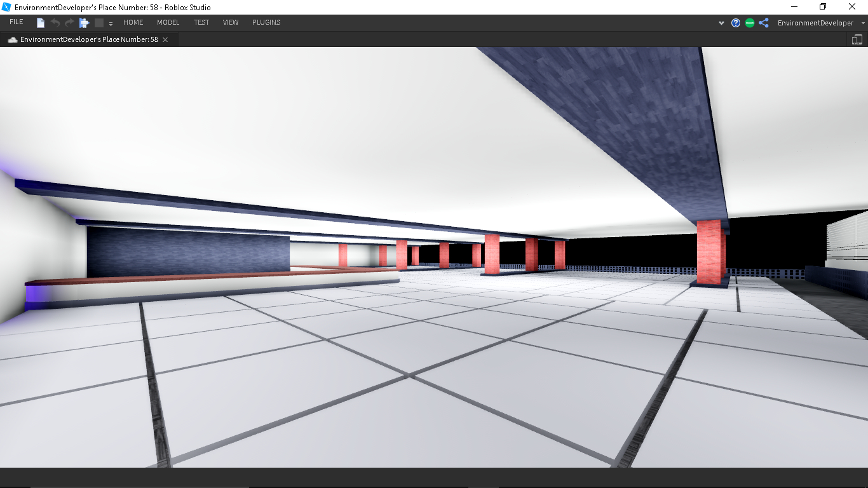Click the Redo arrow in the quick toolbar
Image resolution: width=868 pixels, height=488 pixels.
(x=69, y=23)
